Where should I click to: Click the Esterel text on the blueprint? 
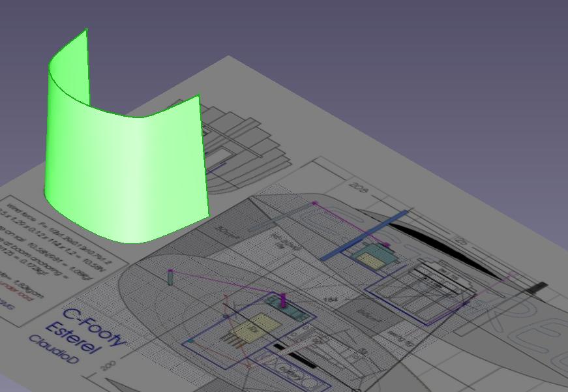tap(73, 339)
